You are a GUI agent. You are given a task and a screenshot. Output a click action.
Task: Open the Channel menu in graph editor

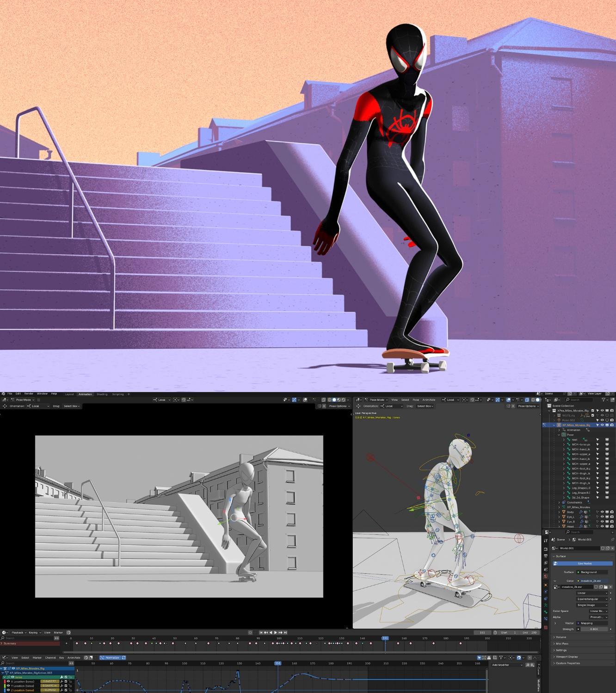[x=50, y=657]
